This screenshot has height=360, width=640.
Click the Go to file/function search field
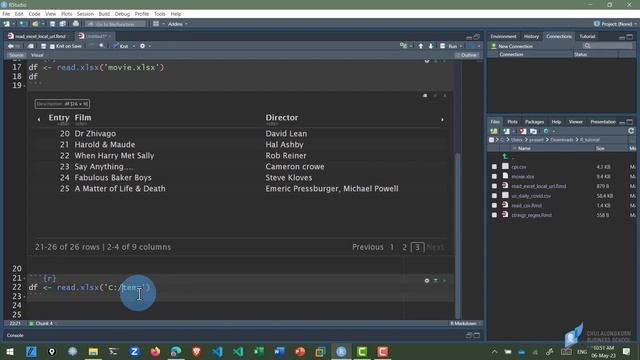(116, 24)
